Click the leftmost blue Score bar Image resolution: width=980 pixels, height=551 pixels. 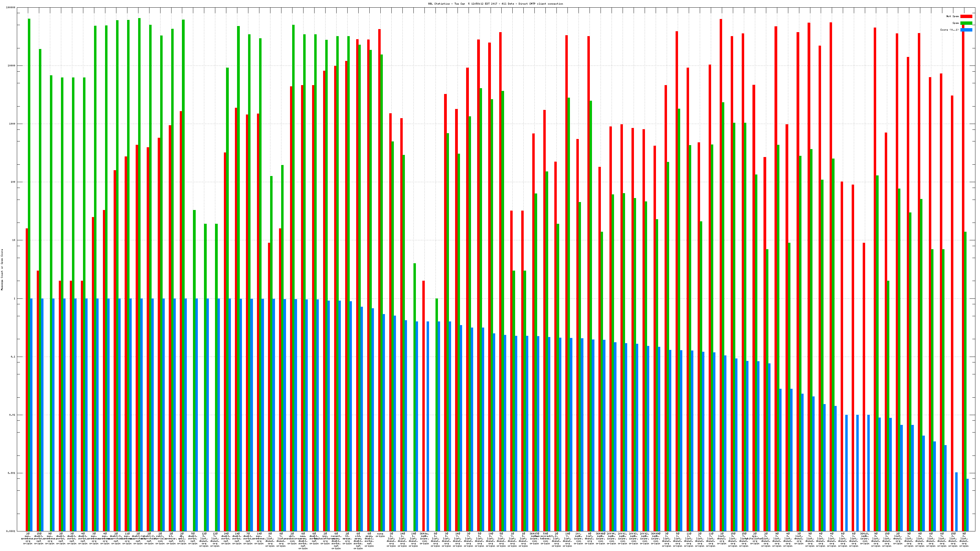31,414
